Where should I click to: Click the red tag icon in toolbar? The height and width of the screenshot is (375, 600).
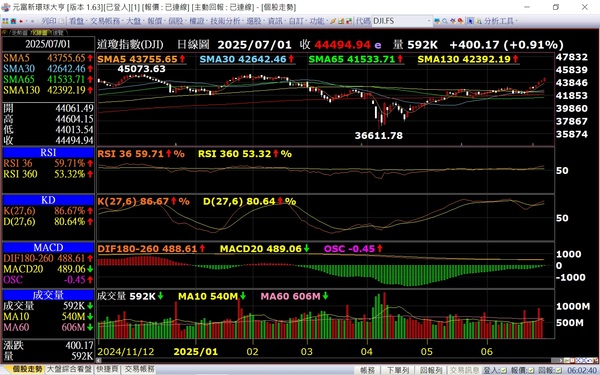click(x=461, y=21)
